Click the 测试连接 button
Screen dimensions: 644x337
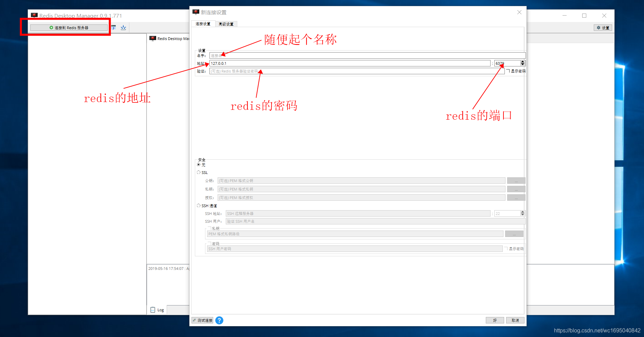[202, 320]
